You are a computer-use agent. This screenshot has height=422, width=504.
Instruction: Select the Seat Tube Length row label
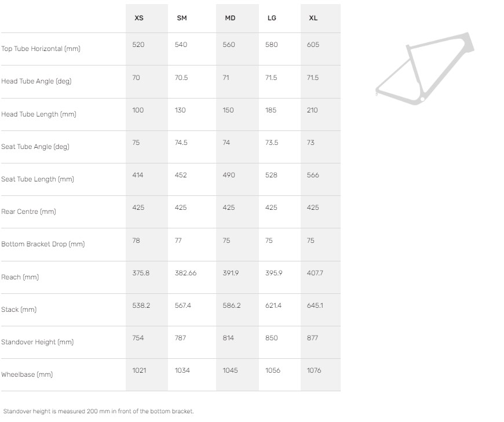(38, 179)
